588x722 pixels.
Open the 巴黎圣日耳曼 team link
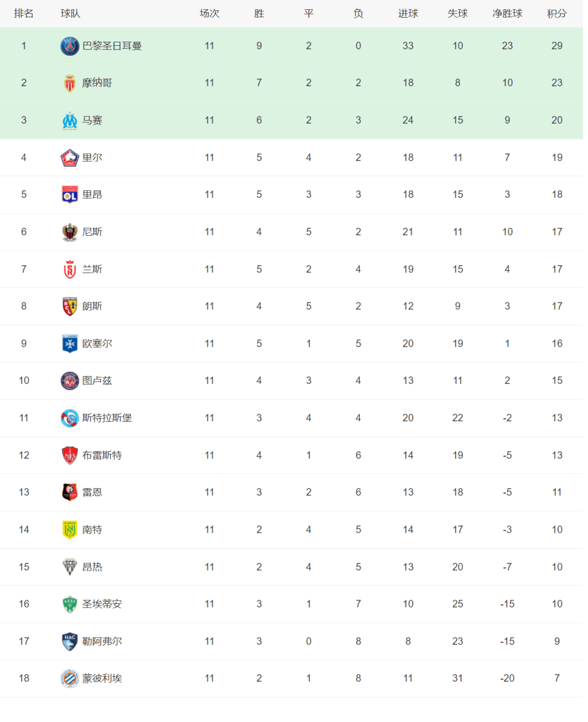pos(112,46)
